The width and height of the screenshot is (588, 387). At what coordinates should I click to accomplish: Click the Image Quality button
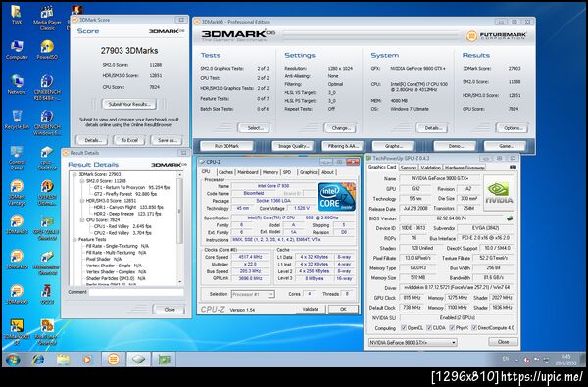click(293, 146)
